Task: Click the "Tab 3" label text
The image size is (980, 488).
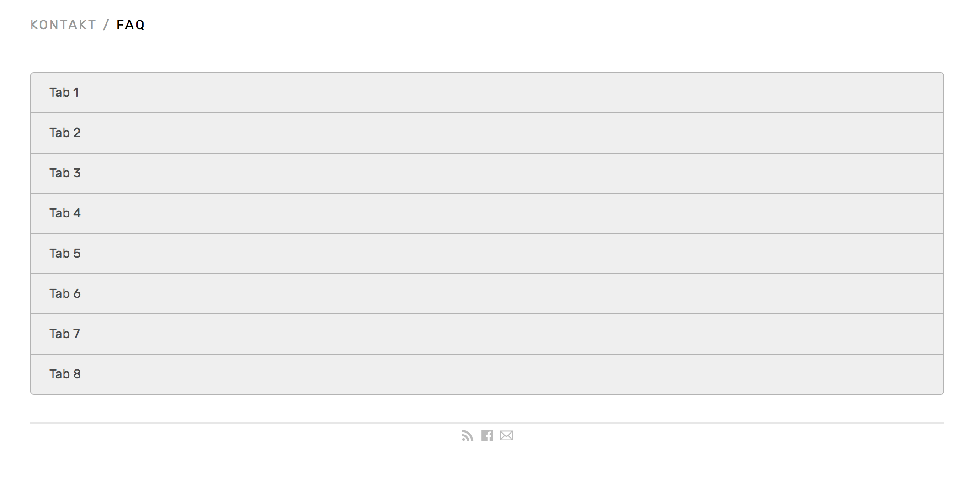Action: pyautogui.click(x=65, y=173)
